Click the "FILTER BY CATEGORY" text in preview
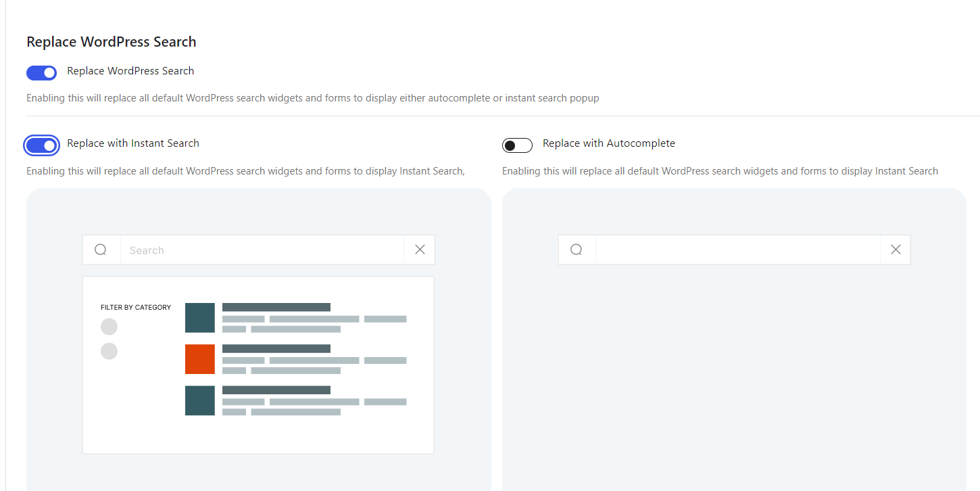This screenshot has width=980, height=491. (x=136, y=308)
